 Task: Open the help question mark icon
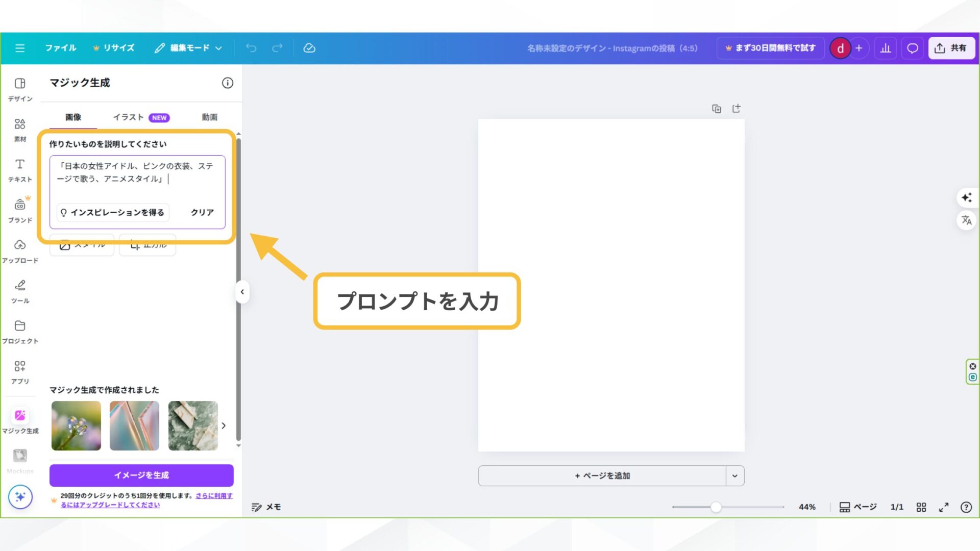[x=966, y=507]
